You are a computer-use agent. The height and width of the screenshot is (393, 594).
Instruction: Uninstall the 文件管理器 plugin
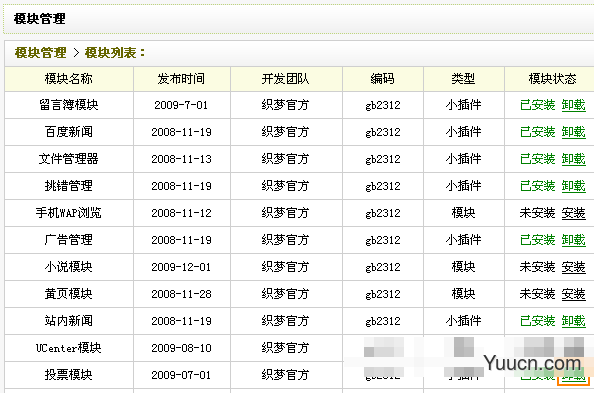(x=574, y=159)
